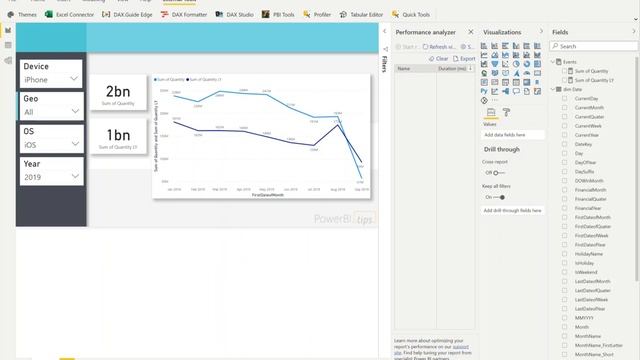The height and width of the screenshot is (360, 640).
Task: Expand the Filters pane
Action: 384,31
